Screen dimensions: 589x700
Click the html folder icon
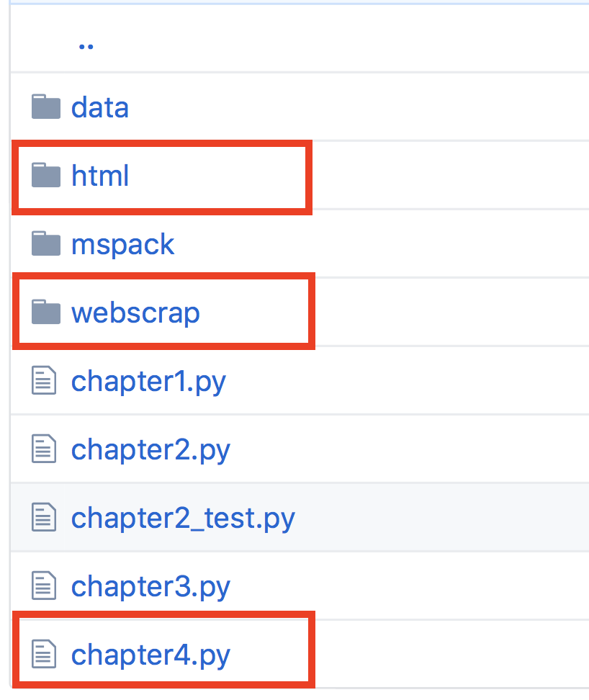(45, 175)
